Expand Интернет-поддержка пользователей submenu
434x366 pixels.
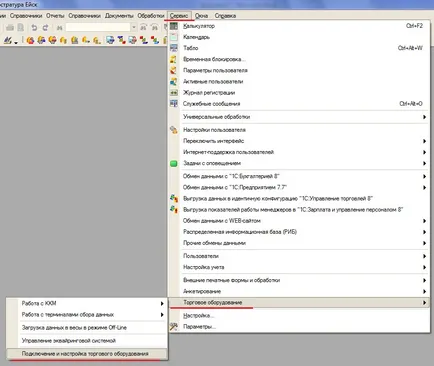(424, 152)
